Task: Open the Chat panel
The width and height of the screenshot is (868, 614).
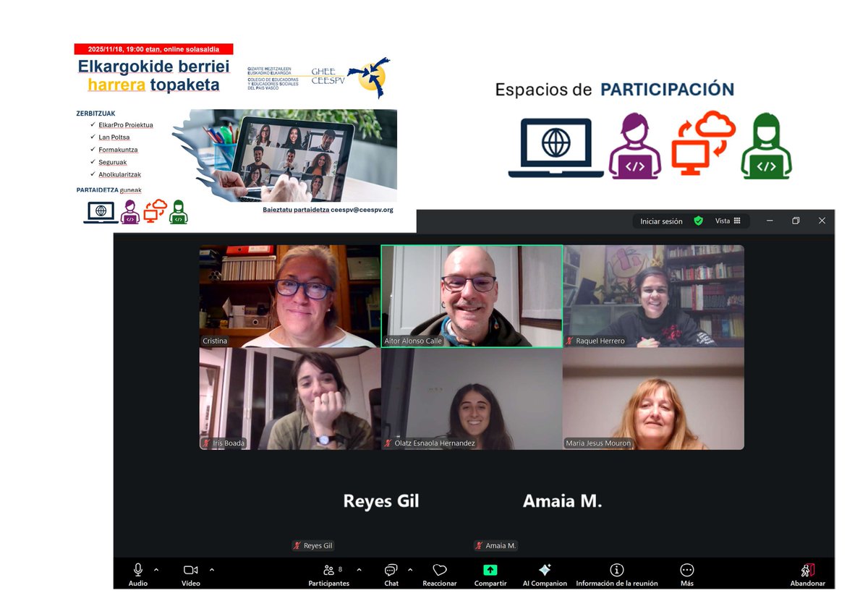Action: point(391,572)
